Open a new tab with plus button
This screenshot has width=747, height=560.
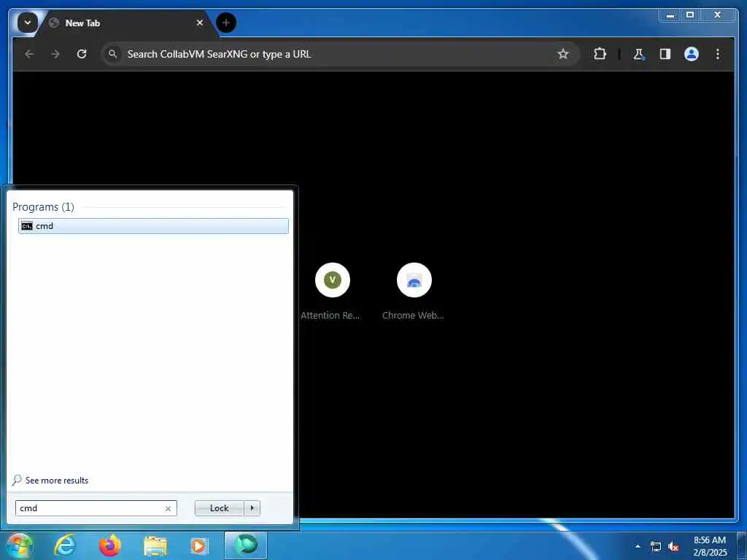click(x=226, y=23)
